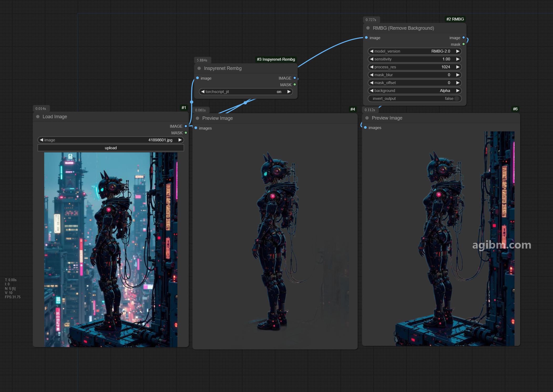Click the Inspyrenet result image in node #4

[x=275, y=240]
